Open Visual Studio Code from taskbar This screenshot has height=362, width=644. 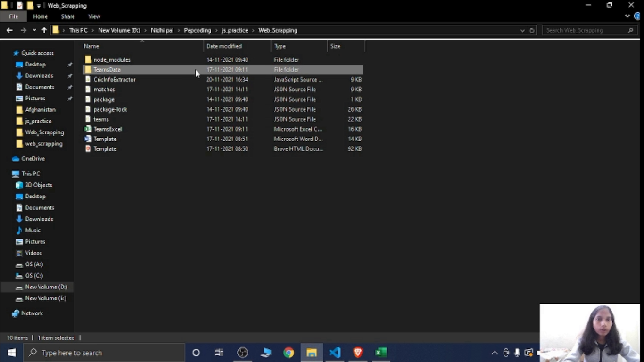pyautogui.click(x=335, y=353)
